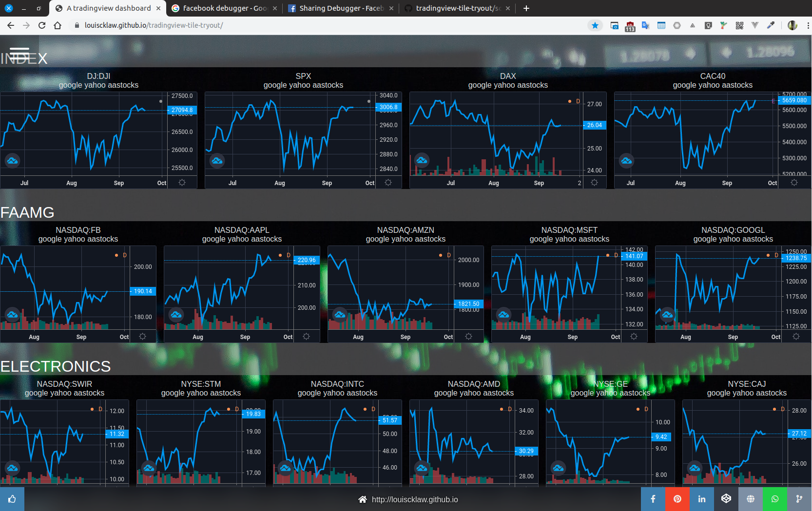This screenshot has height=511, width=812.
Task: Click the D interval label on DAX chart
Action: pos(578,101)
